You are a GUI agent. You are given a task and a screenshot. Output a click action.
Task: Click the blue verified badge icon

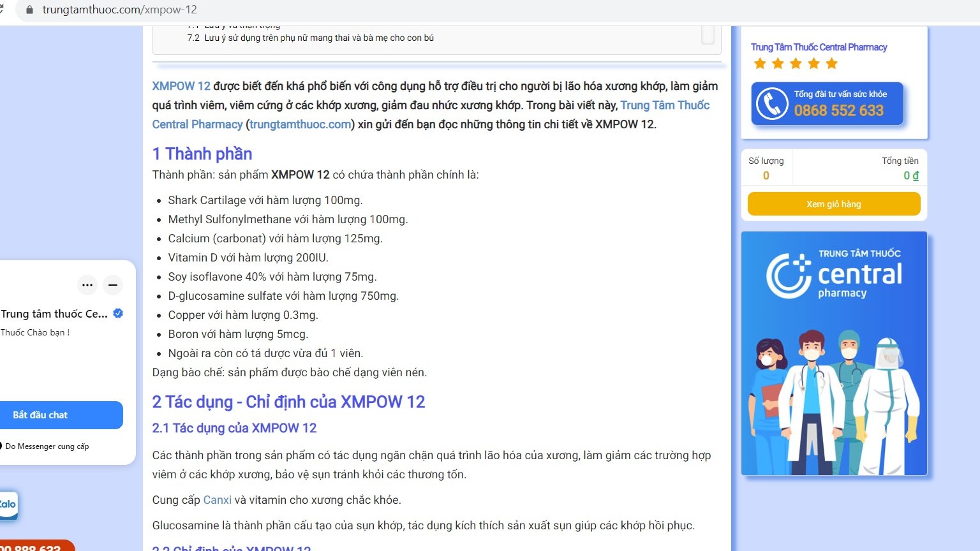118,313
